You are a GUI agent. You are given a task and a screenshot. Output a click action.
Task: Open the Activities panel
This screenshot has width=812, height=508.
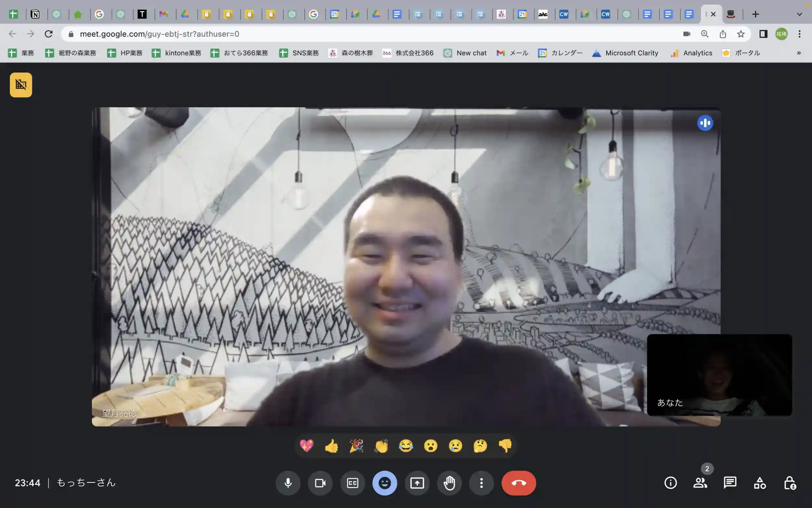[x=760, y=483]
